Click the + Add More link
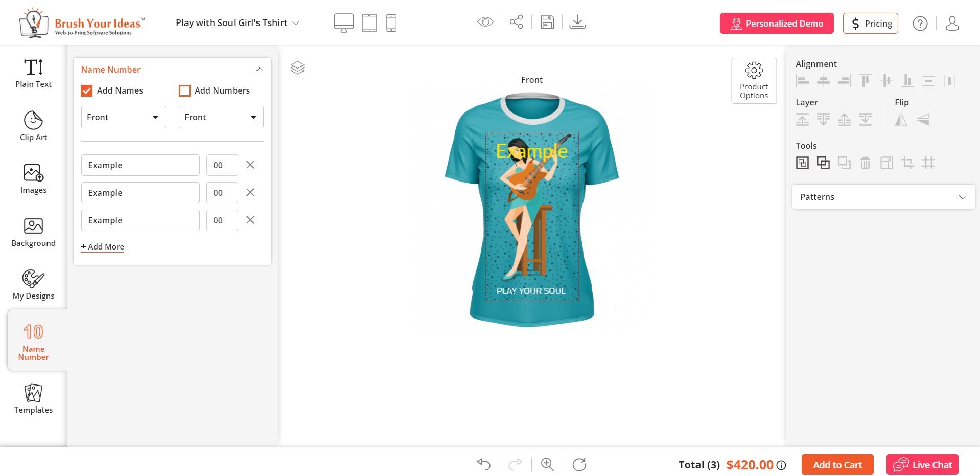980x476 pixels. pos(103,246)
